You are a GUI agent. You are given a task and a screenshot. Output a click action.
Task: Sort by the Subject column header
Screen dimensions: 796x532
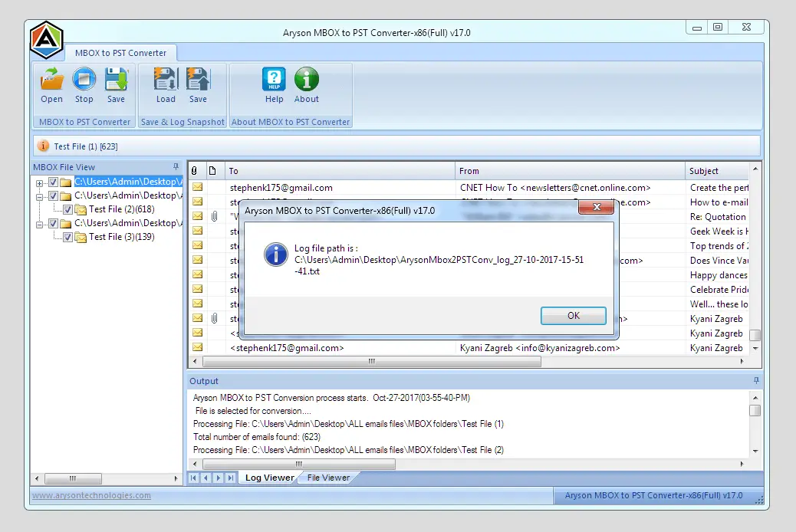point(717,171)
